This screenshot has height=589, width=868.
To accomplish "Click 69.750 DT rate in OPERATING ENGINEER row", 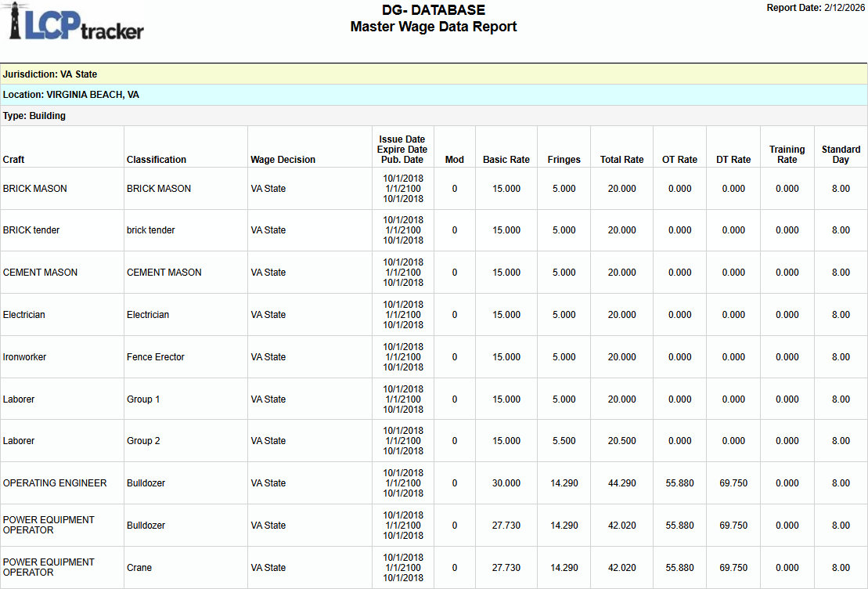I will [733, 483].
